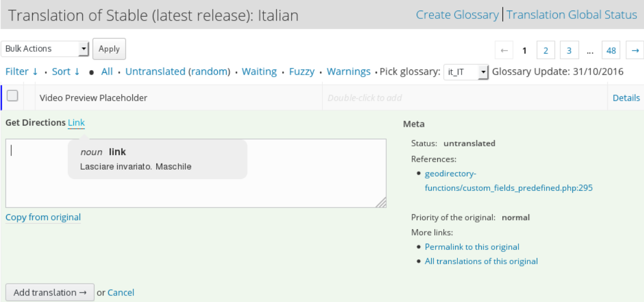Image resolution: width=644 pixels, height=302 pixels.
Task: Click the textarea resize grip handle
Action: (x=381, y=202)
